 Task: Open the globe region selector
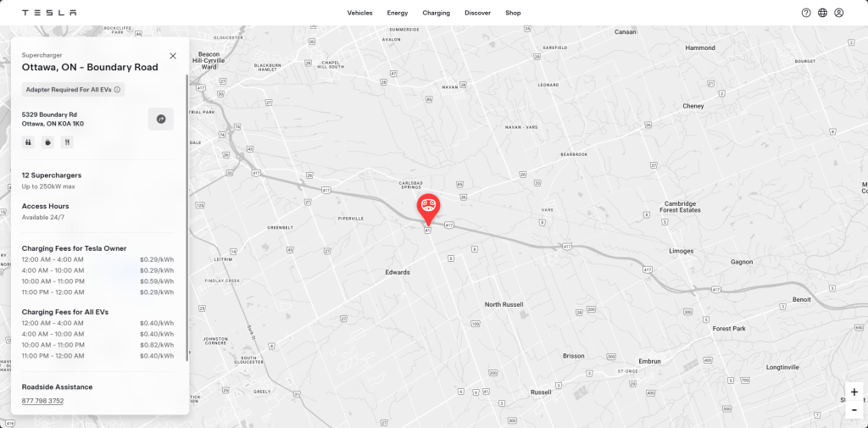(x=822, y=13)
